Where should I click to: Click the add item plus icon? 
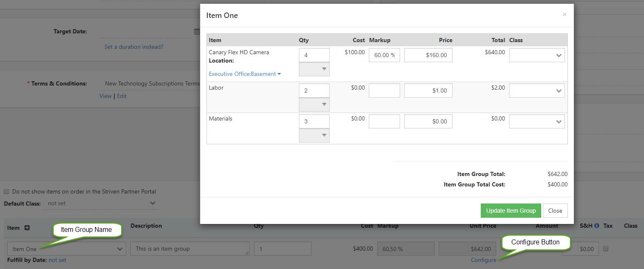pos(26,228)
